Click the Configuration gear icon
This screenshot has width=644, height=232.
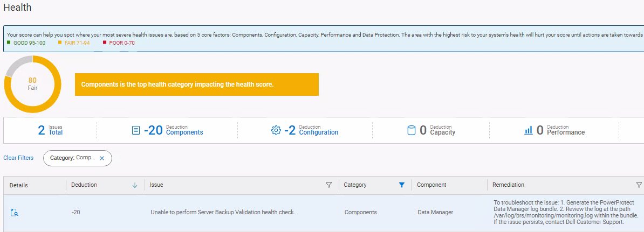pos(276,130)
